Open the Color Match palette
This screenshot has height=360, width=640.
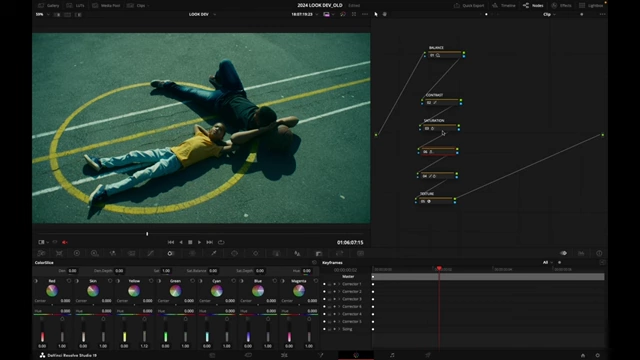tap(59, 253)
